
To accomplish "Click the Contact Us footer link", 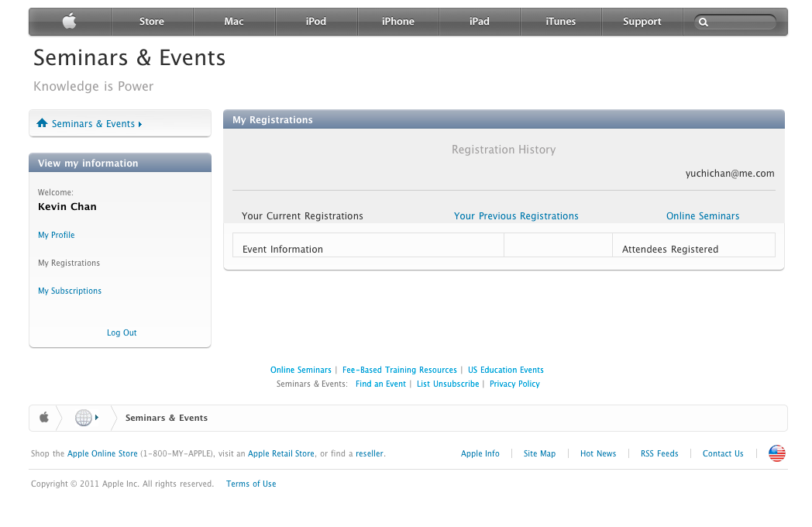I will 723,453.
